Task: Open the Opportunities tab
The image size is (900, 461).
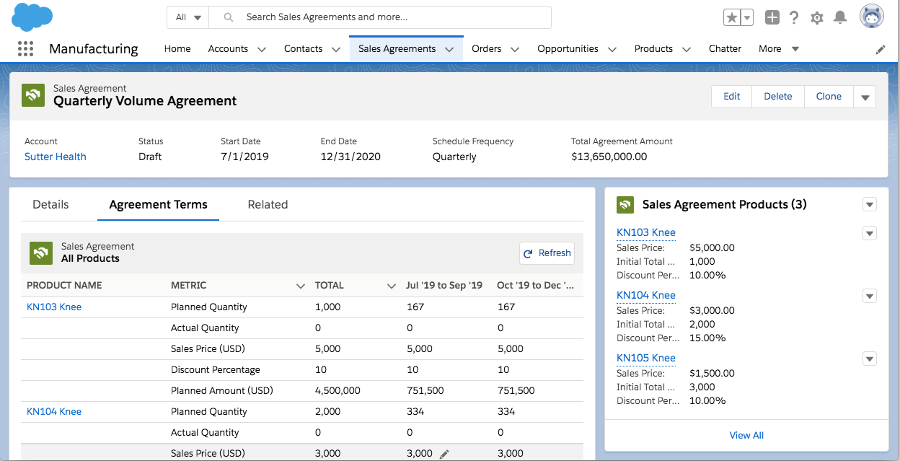Action: point(568,49)
